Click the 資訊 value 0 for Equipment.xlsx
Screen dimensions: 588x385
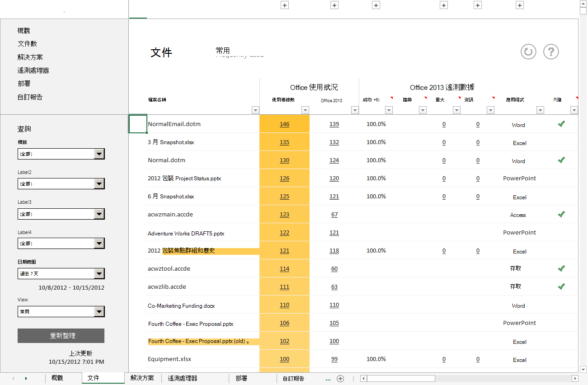[x=478, y=359]
